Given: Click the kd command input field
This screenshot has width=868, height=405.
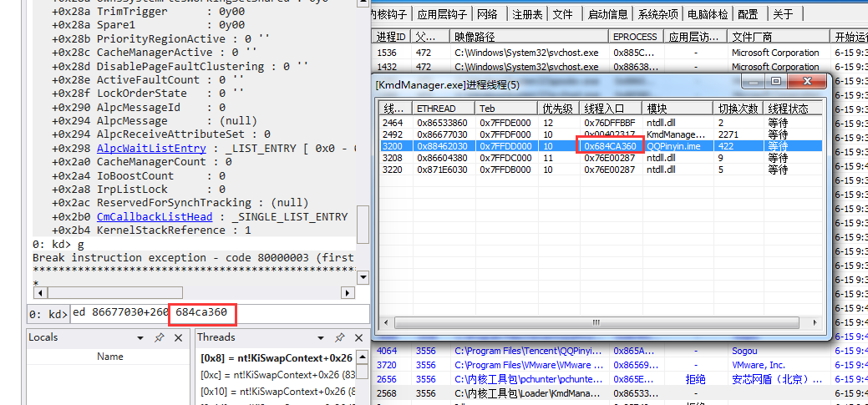Looking at the screenshot, I should coord(217,313).
